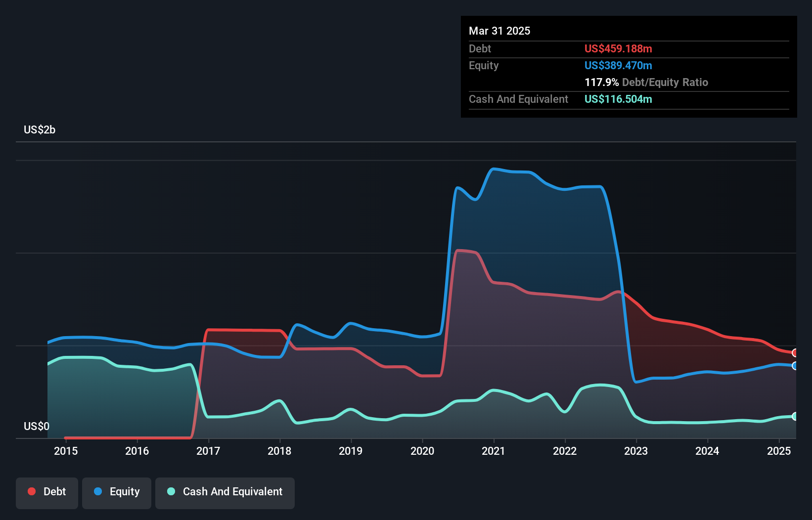Viewport: 812px width, 520px height.
Task: Click the US$116.504m cash value
Action: click(618, 99)
